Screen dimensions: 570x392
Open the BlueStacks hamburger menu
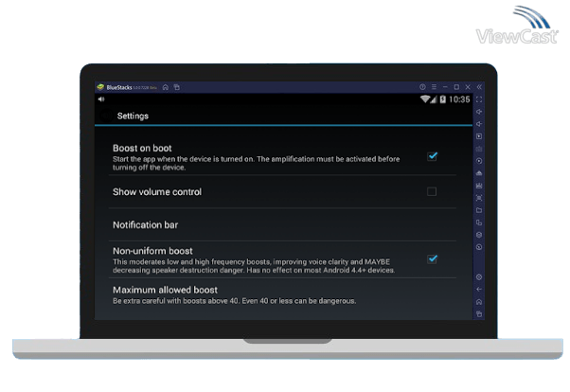[x=434, y=87]
